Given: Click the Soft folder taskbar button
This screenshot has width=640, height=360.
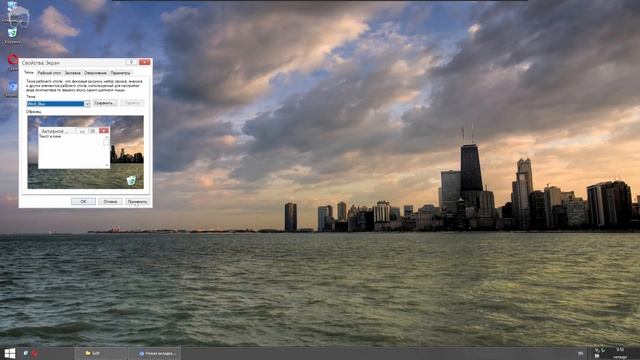Looking at the screenshot, I should coord(101,353).
